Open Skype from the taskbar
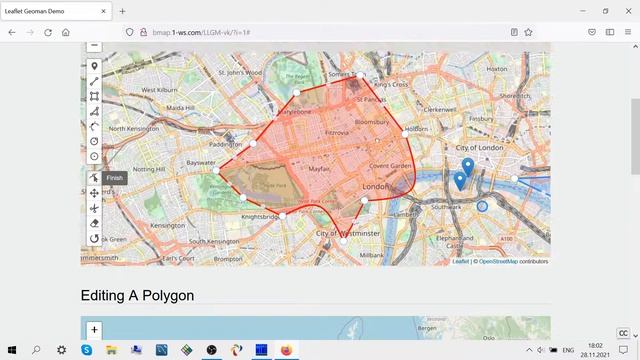This screenshot has height=360, width=640. (87, 350)
